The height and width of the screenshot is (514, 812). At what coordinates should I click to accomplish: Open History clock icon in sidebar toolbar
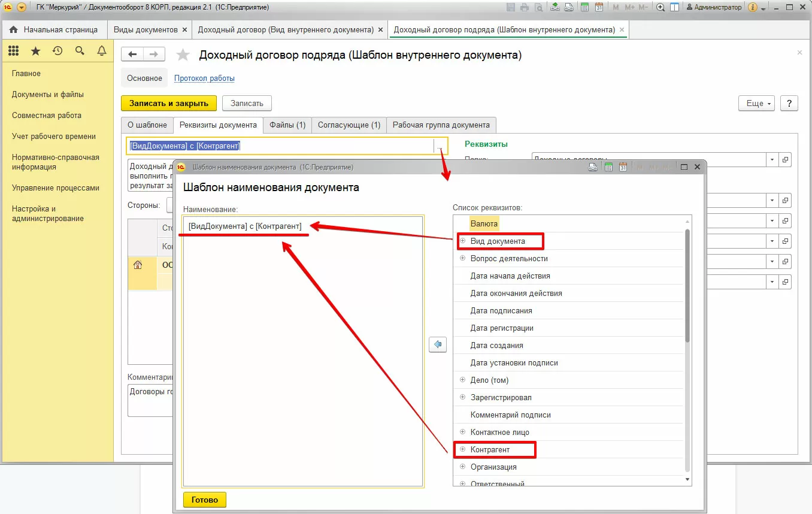click(x=57, y=51)
